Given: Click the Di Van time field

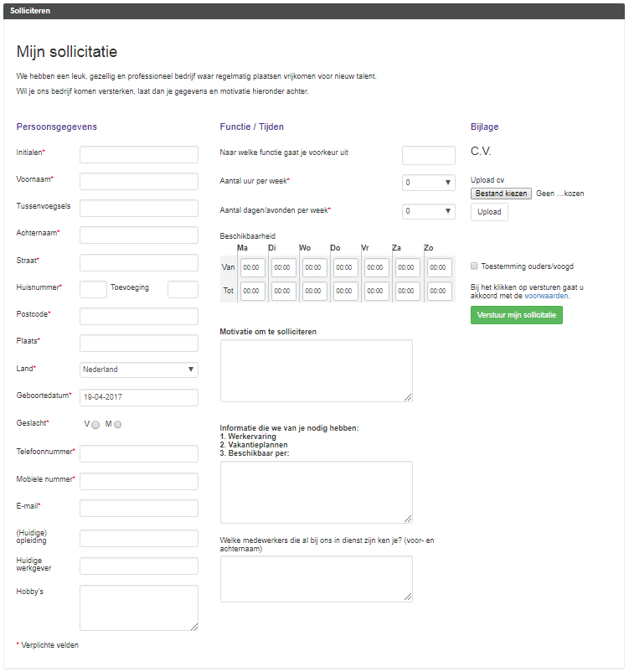Looking at the screenshot, I should click(x=284, y=267).
